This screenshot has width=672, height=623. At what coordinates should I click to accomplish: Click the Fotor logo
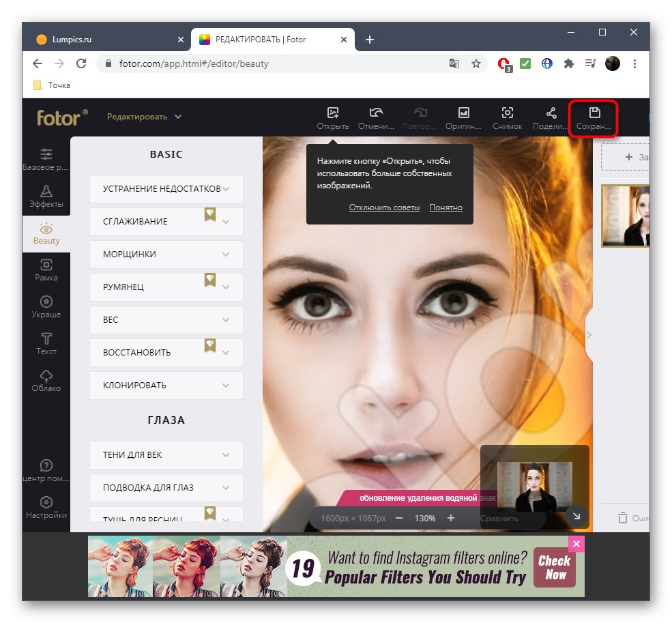click(x=62, y=117)
